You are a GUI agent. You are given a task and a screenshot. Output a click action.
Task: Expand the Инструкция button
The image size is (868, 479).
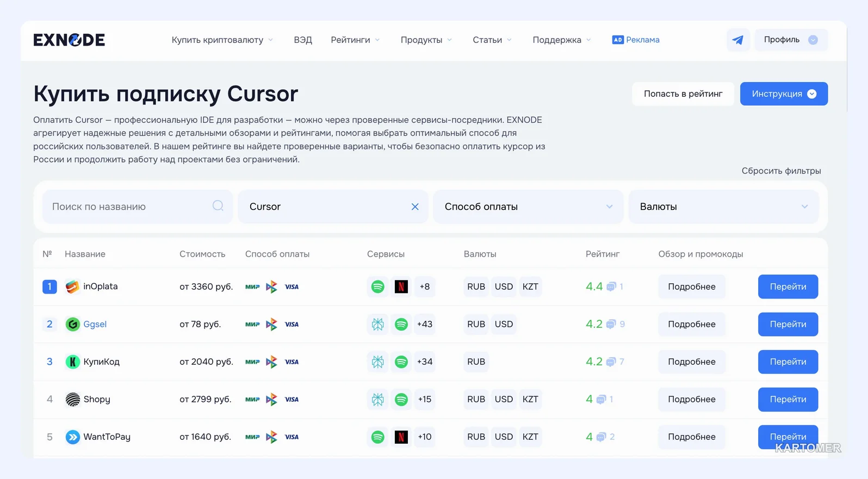coord(784,94)
